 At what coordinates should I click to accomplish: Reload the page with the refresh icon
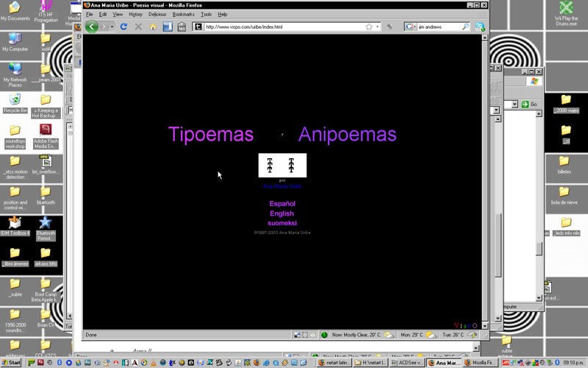tap(123, 26)
